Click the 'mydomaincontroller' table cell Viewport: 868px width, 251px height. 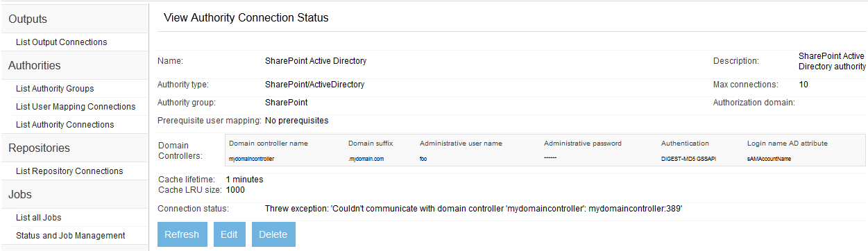click(251, 159)
